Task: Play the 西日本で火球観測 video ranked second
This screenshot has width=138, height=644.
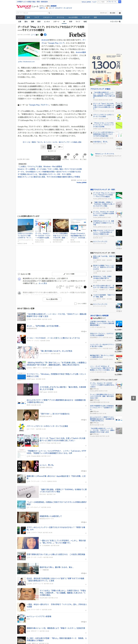Action: (x=119, y=268)
